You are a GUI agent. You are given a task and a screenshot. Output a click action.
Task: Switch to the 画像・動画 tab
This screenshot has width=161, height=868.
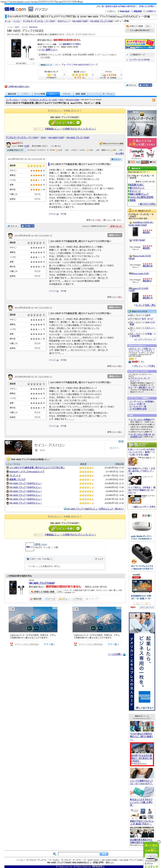pos(80,94)
